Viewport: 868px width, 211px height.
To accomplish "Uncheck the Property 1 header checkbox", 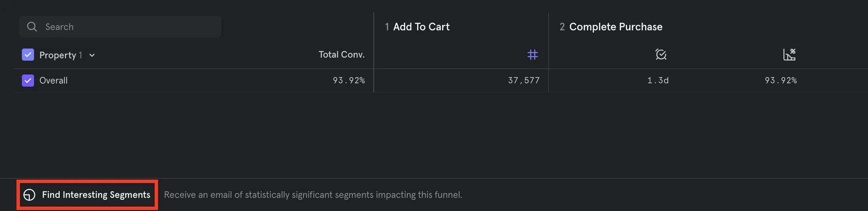I will (28, 55).
